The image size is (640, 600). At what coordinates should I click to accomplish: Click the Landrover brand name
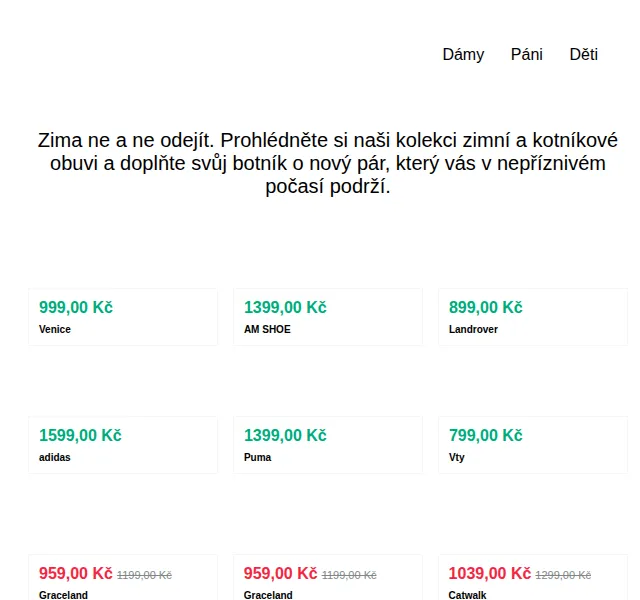tap(473, 329)
